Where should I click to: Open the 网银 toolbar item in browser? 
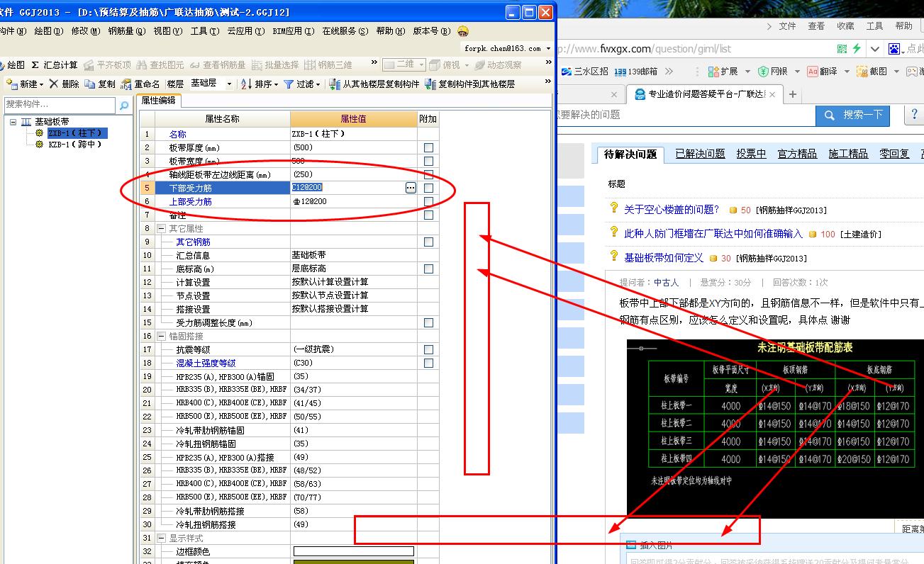[772, 71]
